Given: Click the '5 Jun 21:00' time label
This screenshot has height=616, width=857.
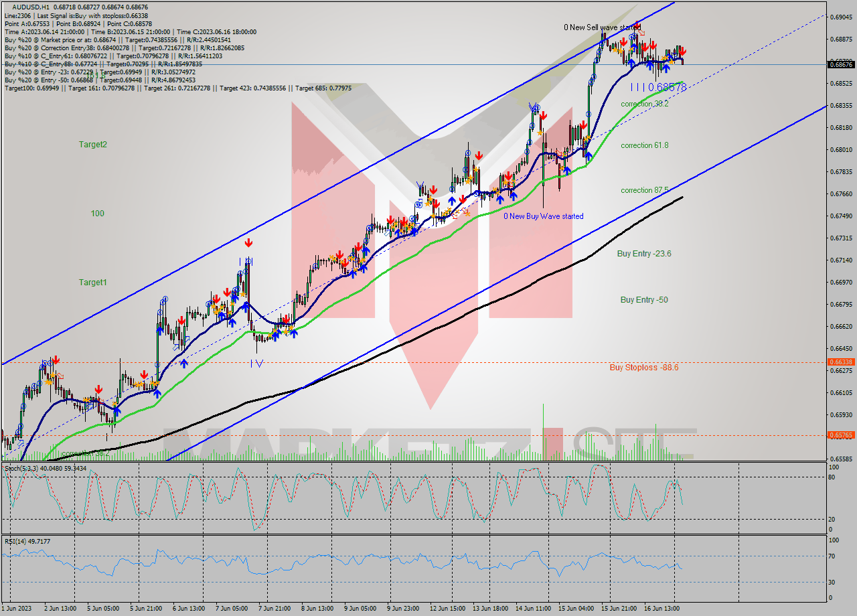Looking at the screenshot, I should [146, 608].
